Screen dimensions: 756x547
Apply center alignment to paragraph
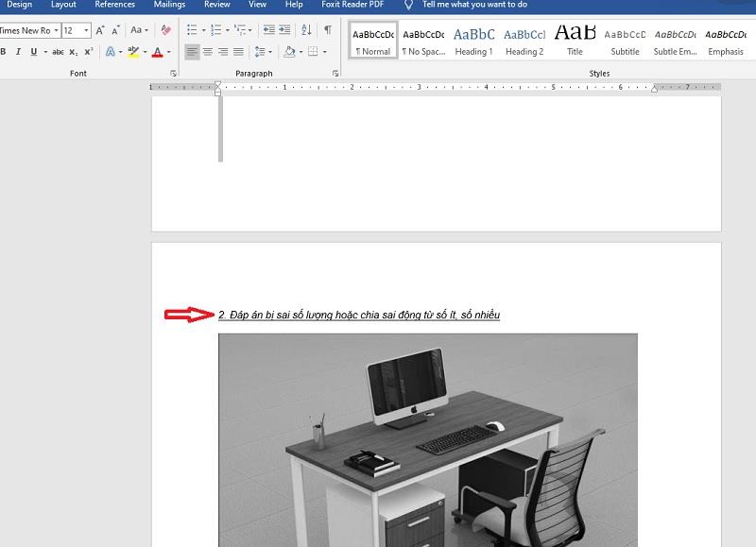(208, 49)
